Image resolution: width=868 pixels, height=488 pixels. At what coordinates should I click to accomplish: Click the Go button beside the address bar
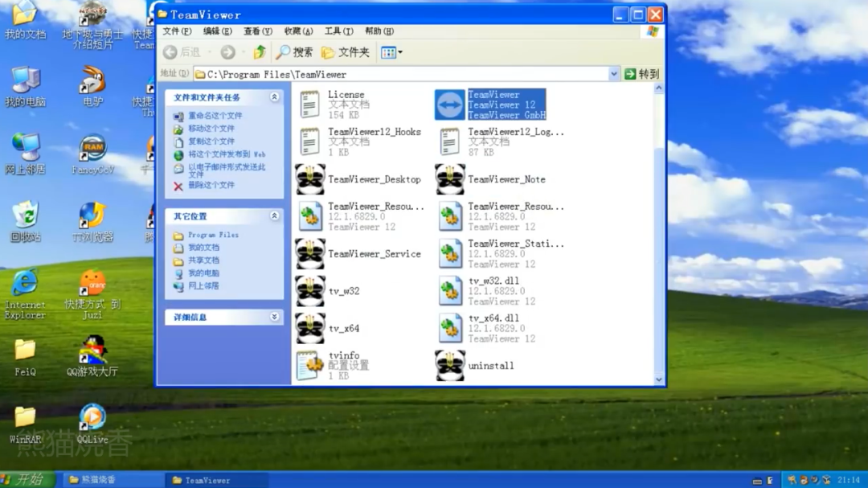[641, 74]
